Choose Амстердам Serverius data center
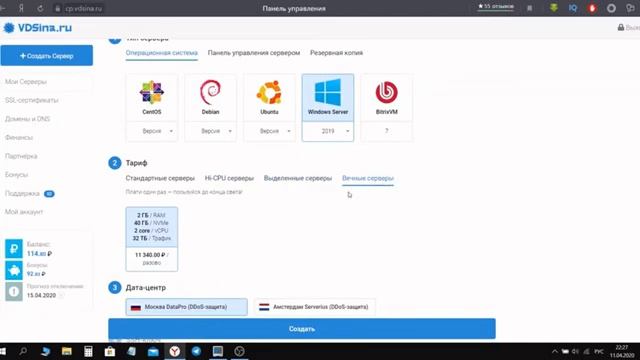This screenshot has width=640, height=360. (x=314, y=307)
